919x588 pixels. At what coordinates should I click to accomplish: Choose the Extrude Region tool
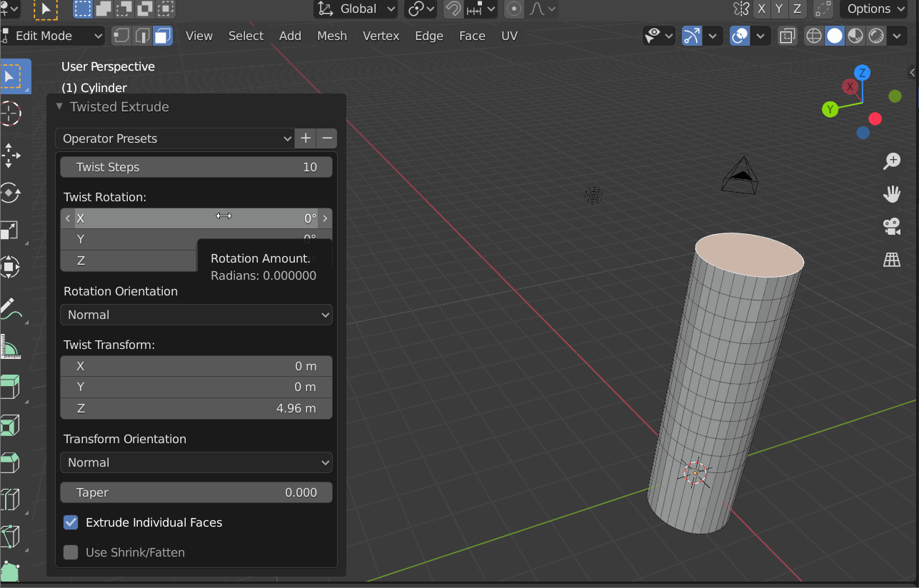tap(11, 386)
